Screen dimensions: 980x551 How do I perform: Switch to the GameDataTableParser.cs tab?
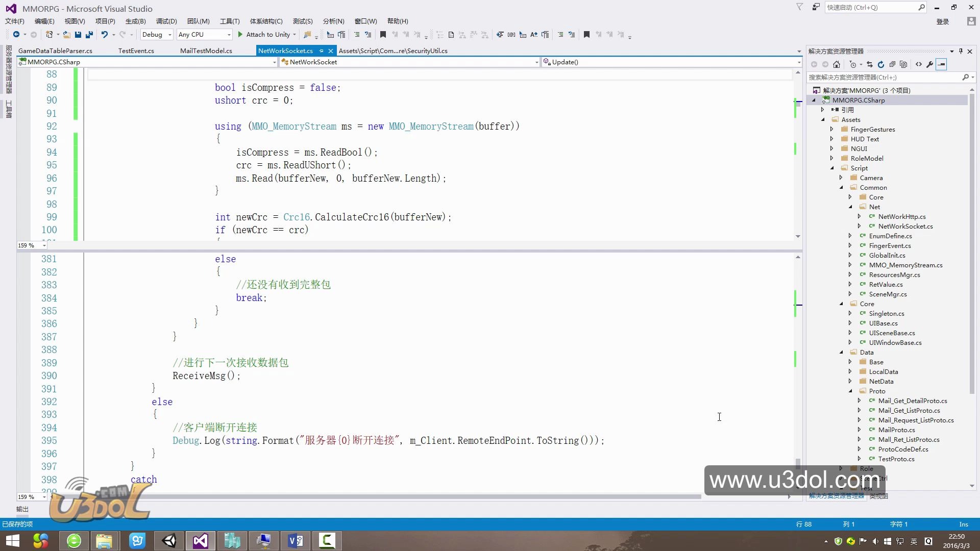pyautogui.click(x=55, y=51)
